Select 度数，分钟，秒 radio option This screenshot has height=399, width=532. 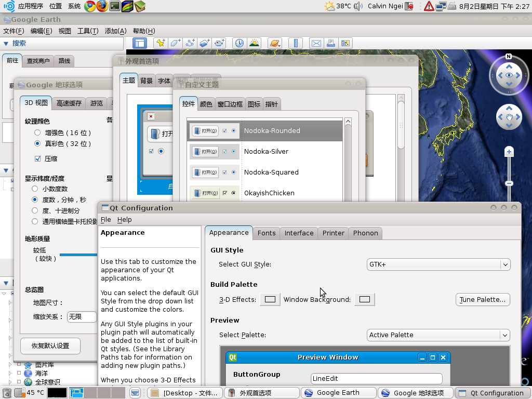tap(35, 199)
